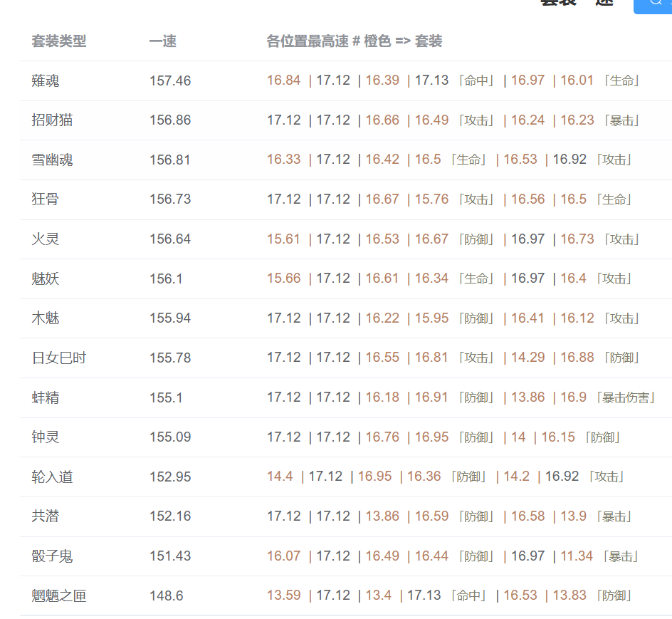672x619 pixels.
Task: Click the 魅妖 set name
Action: 46,279
